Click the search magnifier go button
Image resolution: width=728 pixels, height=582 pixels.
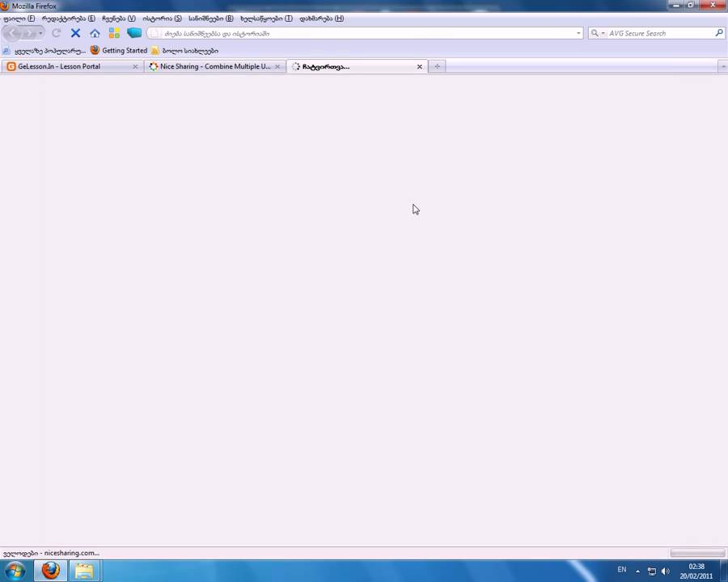(x=719, y=33)
